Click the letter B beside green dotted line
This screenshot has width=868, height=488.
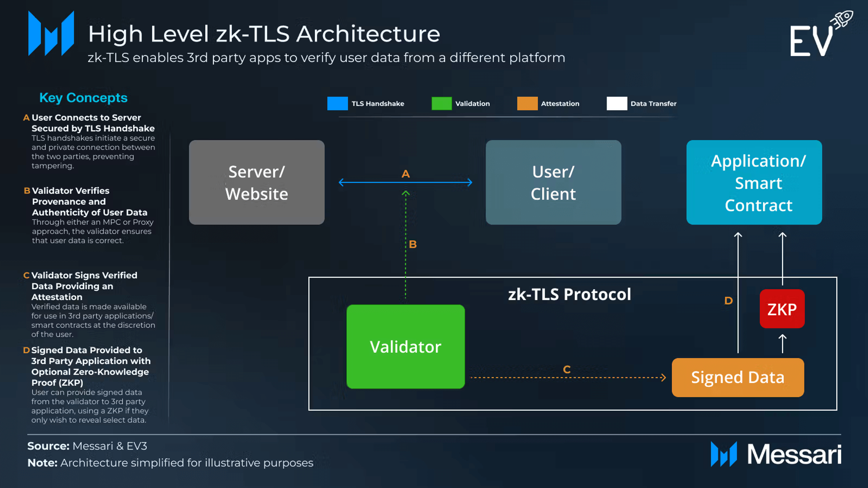[x=413, y=244]
